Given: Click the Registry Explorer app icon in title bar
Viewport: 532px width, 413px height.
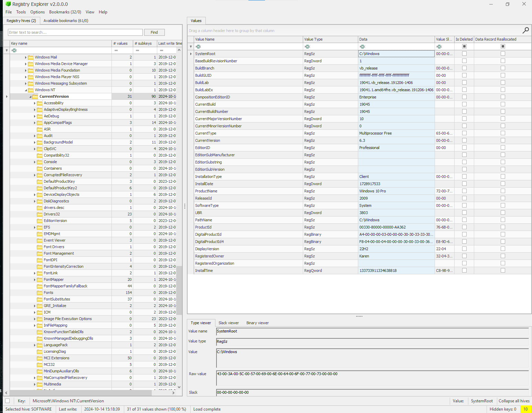Looking at the screenshot, I should 8,4.
